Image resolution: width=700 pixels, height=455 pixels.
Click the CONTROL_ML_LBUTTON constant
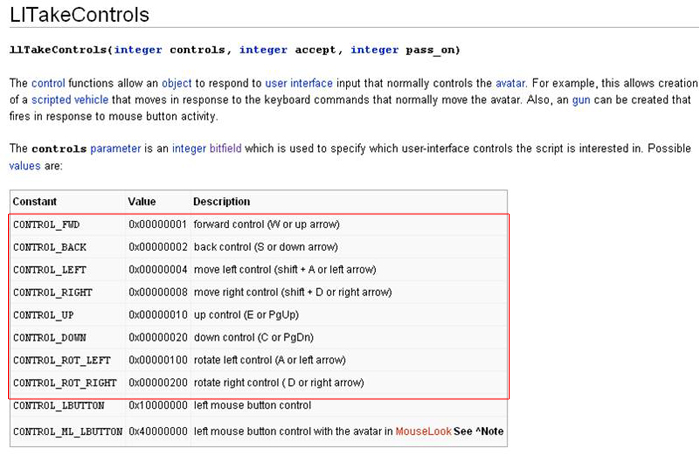[x=67, y=431]
